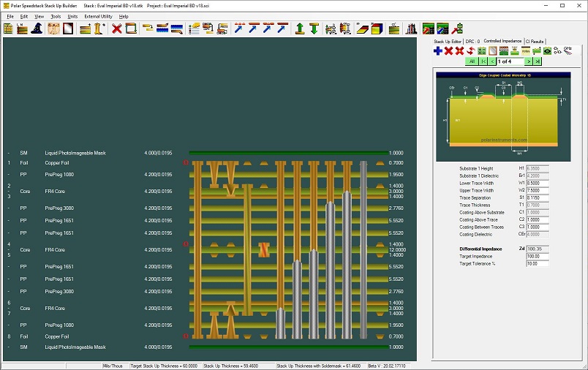Click the red impedance marker beside layer 8 Foil
The width and height of the screenshot is (588, 370).
185,336
